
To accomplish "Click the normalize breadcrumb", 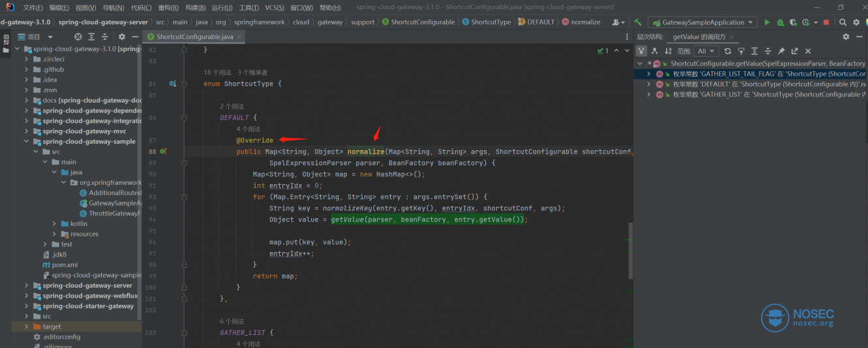I will [580, 22].
